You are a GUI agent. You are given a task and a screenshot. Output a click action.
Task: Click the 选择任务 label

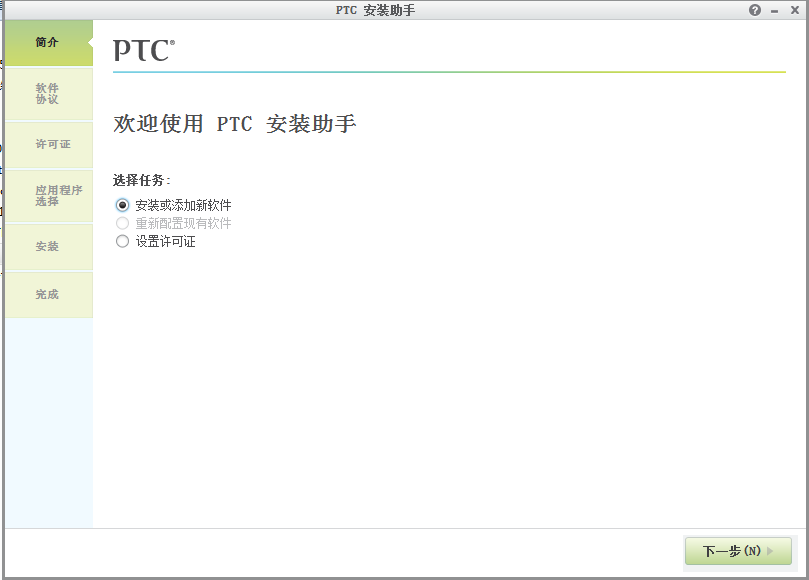[141, 180]
